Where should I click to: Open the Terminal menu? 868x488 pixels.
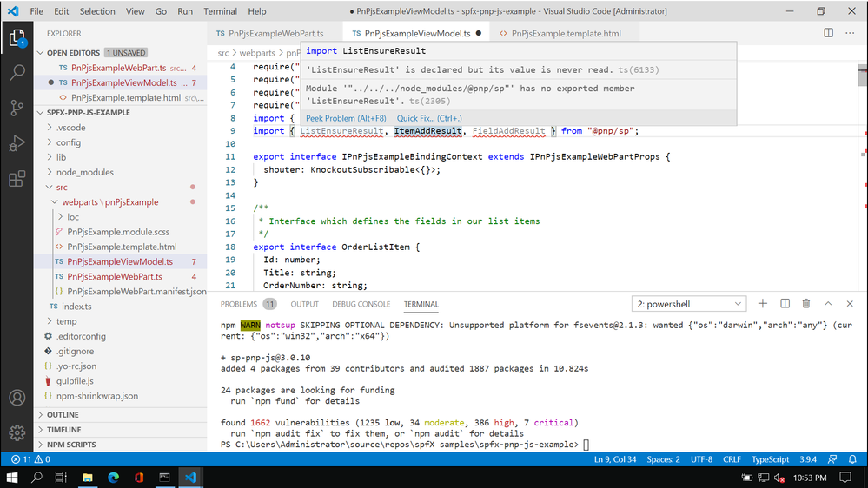(x=221, y=11)
